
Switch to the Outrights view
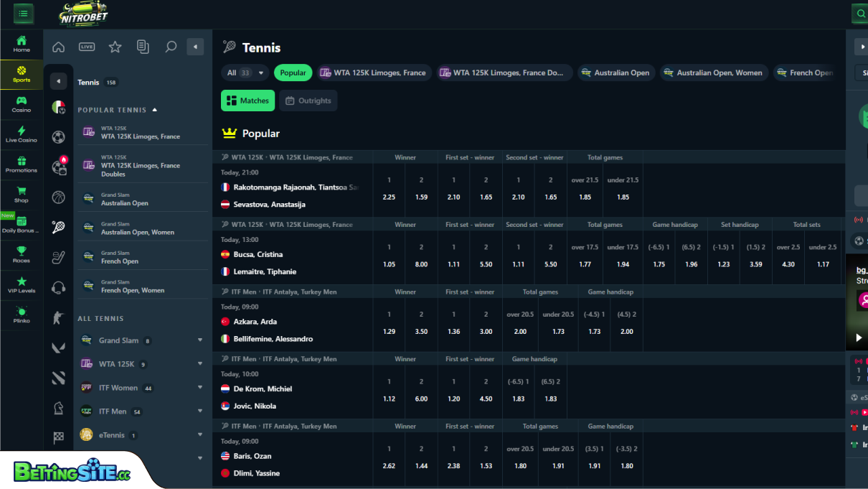pos(308,101)
